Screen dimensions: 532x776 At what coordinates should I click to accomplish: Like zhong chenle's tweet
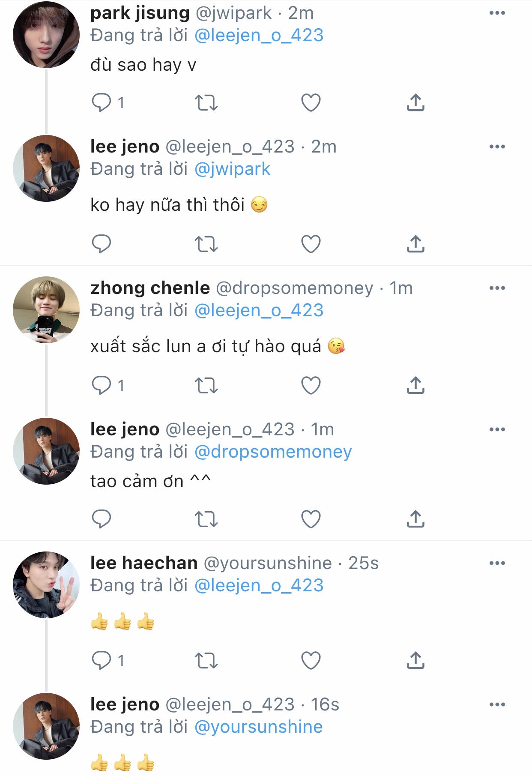click(x=311, y=385)
